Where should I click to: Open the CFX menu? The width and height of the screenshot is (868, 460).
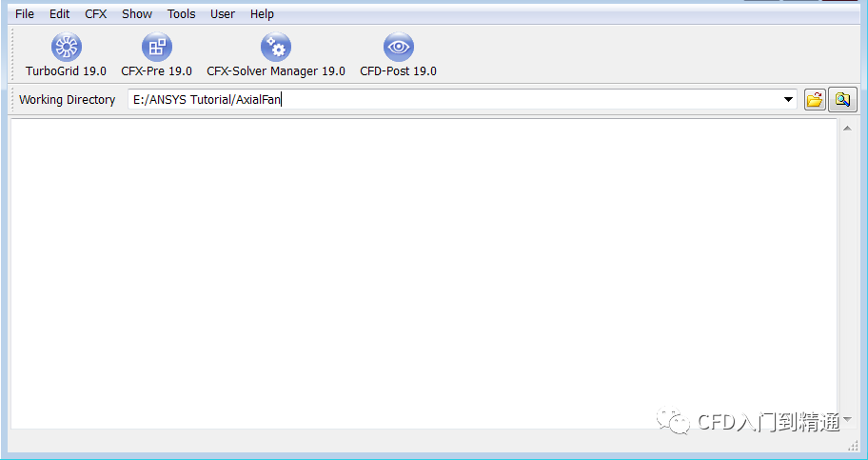click(95, 14)
